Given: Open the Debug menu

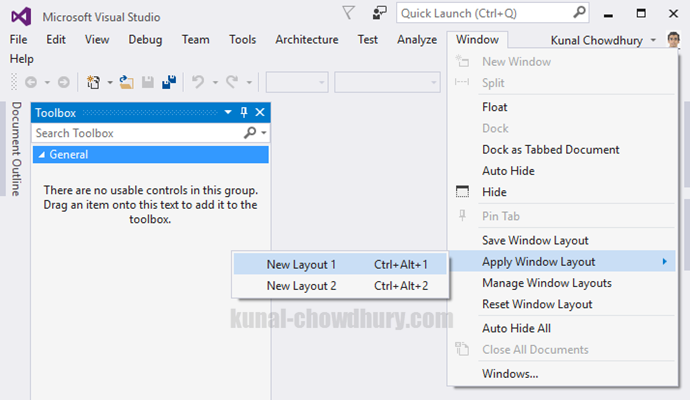Looking at the screenshot, I should coord(145,40).
